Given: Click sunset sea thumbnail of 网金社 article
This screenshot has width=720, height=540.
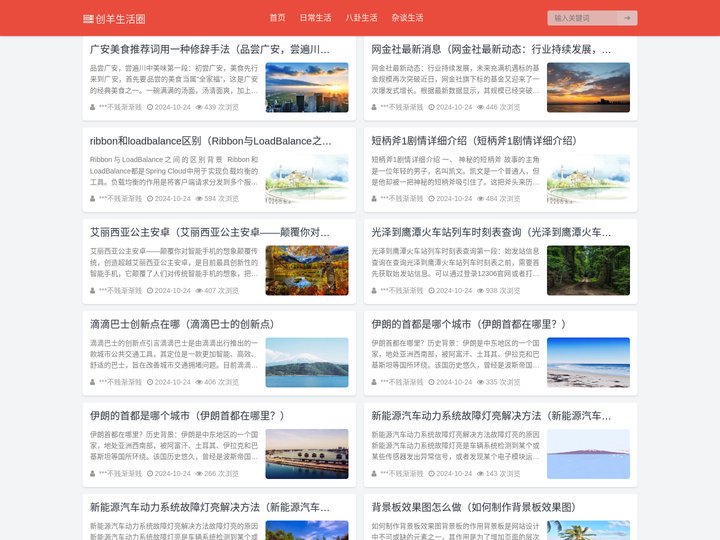Looking at the screenshot, I should pyautogui.click(x=588, y=87).
